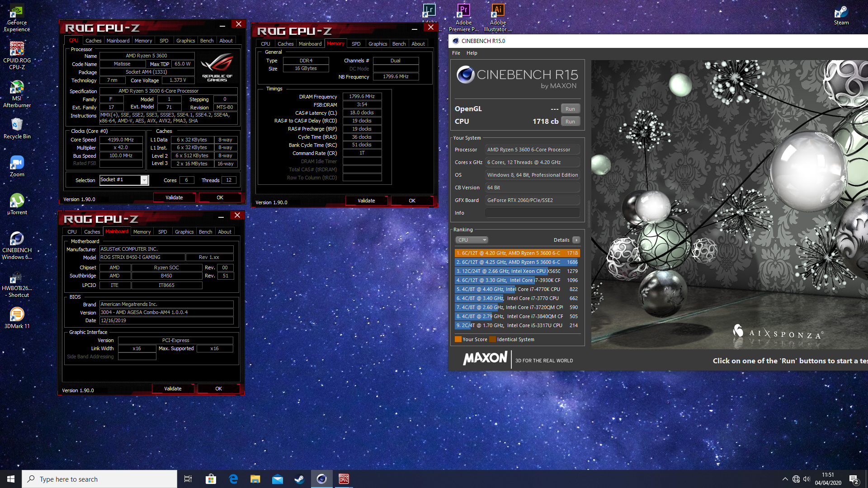Open CINEBENCH Windows 64 desktop shortcut

tap(17, 245)
